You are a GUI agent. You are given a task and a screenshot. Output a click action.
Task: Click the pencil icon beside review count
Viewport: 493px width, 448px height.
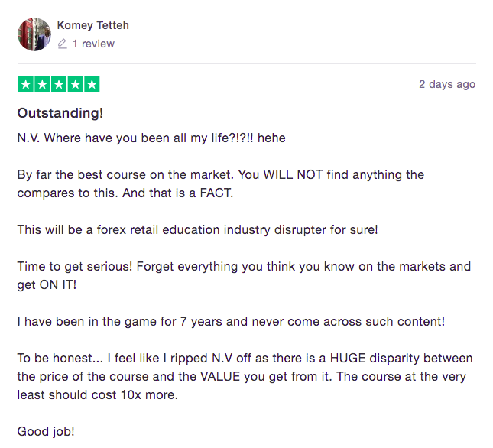(x=62, y=44)
